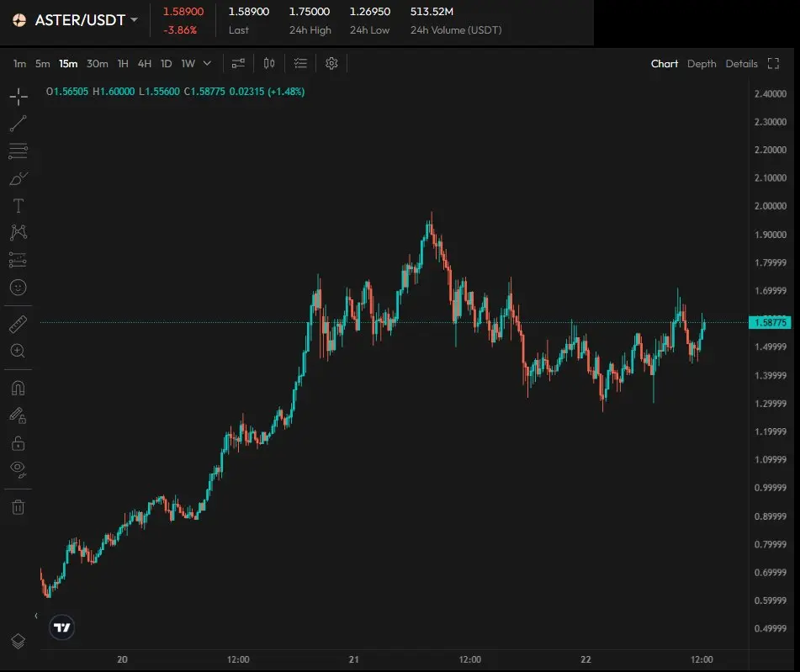800x672 pixels.
Task: Open the Depth tab
Action: (702, 64)
